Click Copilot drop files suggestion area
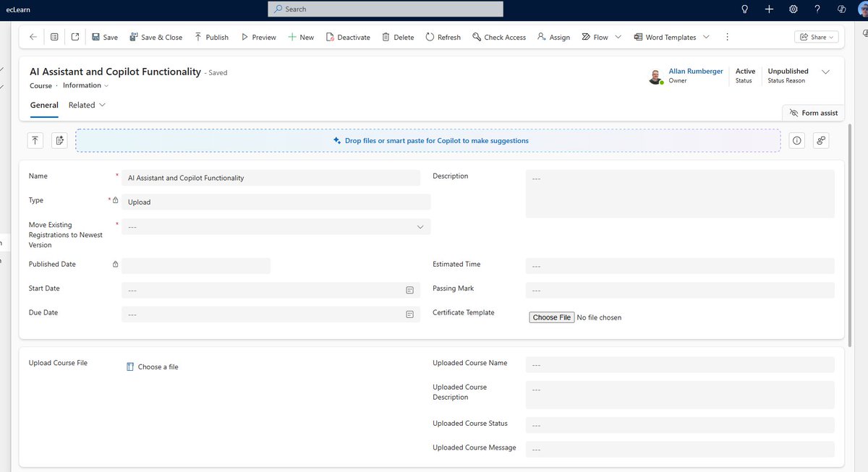The width and height of the screenshot is (868, 472). pyautogui.click(x=428, y=140)
